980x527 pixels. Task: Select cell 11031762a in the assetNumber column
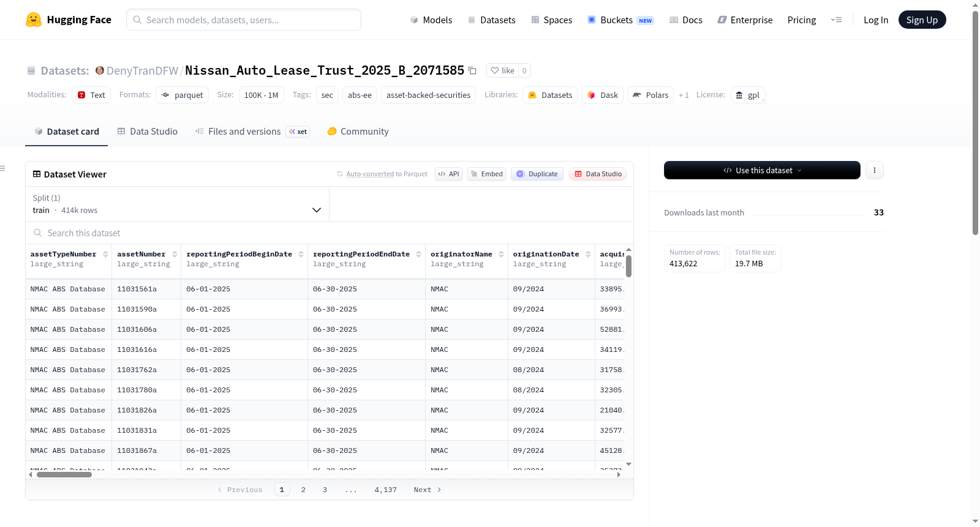click(146, 370)
